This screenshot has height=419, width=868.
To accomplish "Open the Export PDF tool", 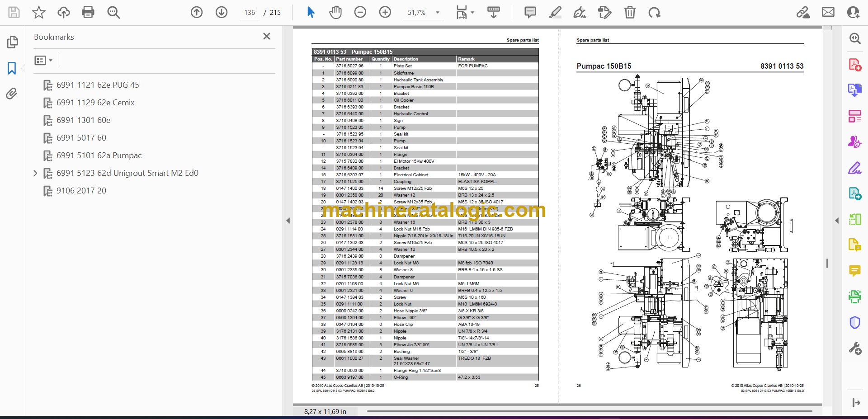I will point(855,90).
